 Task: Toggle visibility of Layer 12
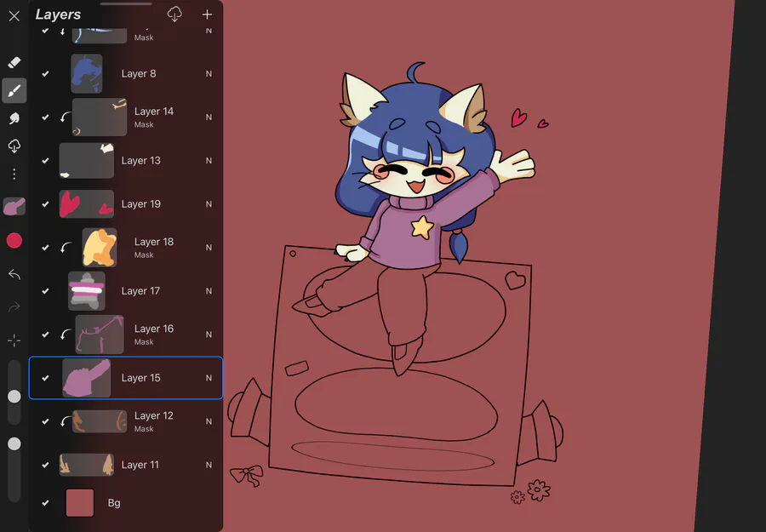[45, 421]
